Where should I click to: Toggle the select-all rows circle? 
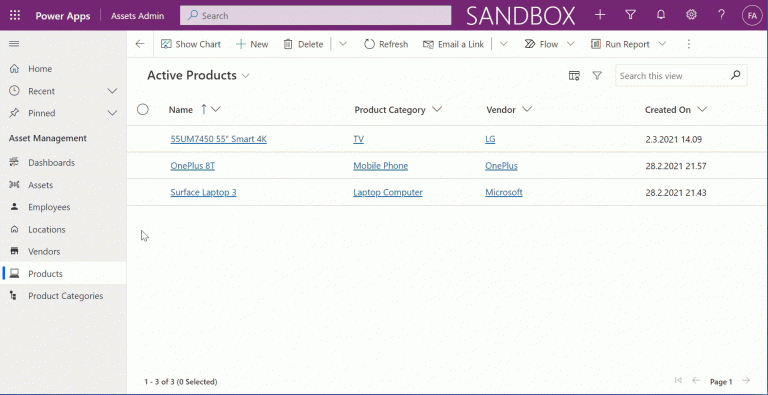[143, 109]
